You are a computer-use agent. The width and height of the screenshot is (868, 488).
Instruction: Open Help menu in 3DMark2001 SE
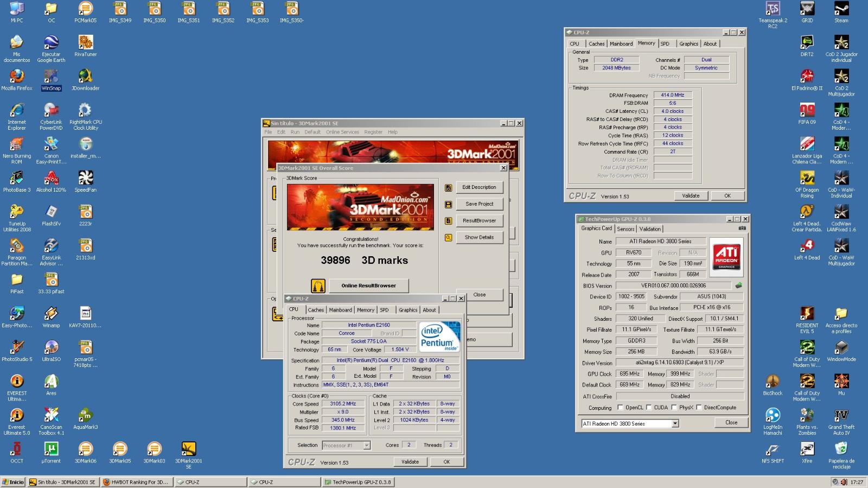(392, 132)
